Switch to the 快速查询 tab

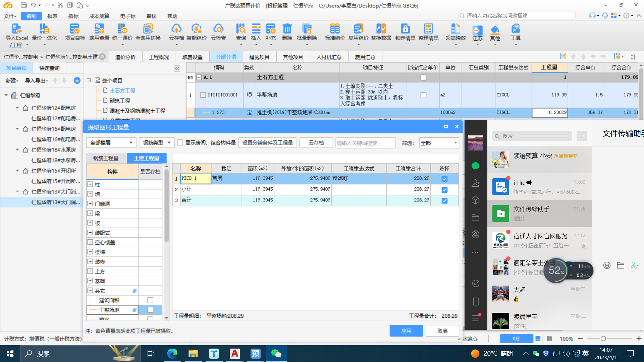click(49, 68)
